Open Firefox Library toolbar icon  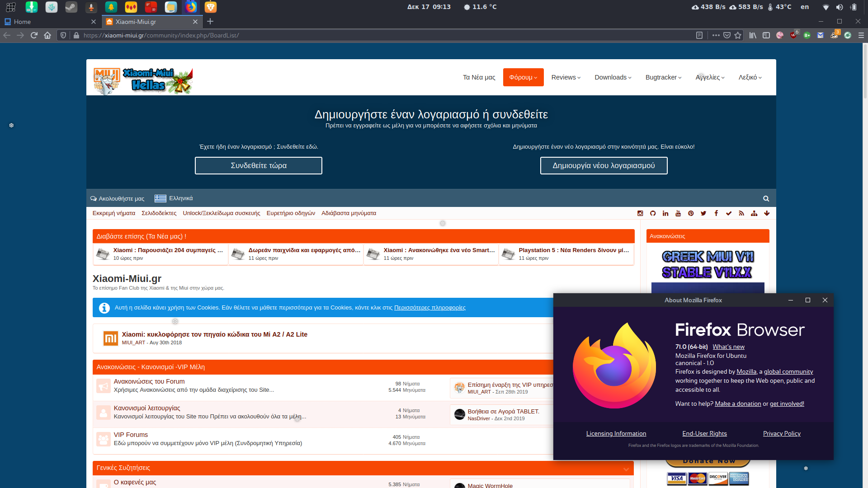[x=753, y=35]
